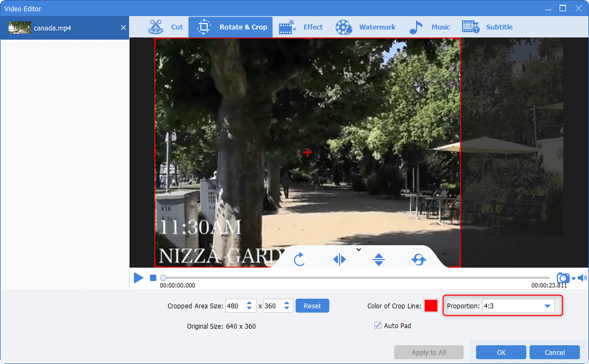Click the horizontal flip icon
Image resolution: width=589 pixels, height=364 pixels.
coord(339,260)
